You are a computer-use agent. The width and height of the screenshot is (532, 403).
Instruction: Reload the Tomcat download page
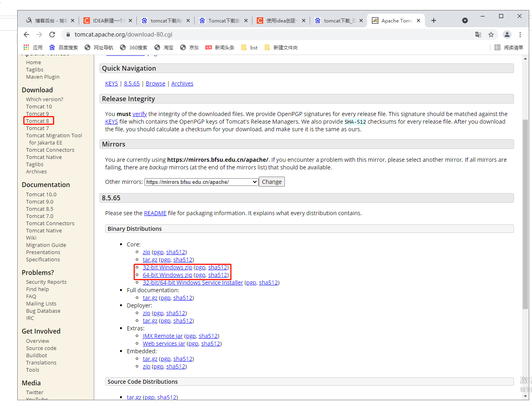[52, 35]
